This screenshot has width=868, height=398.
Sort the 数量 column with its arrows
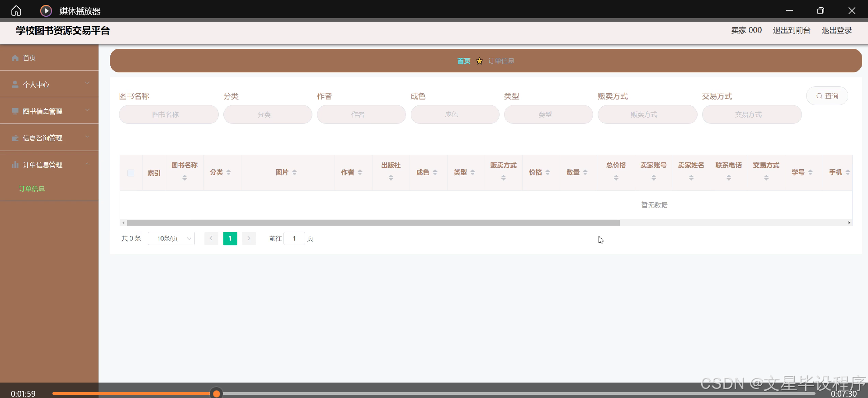click(x=585, y=172)
